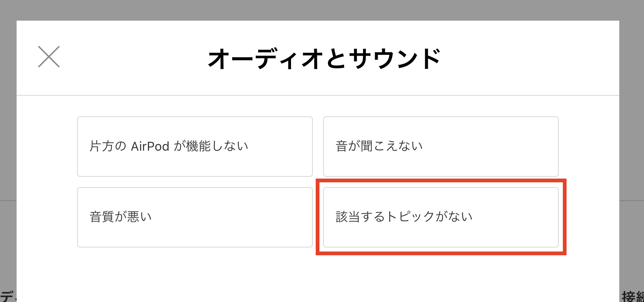The width and height of the screenshot is (644, 302).
Task: Choose 該当するトピックがない option
Action: [441, 217]
